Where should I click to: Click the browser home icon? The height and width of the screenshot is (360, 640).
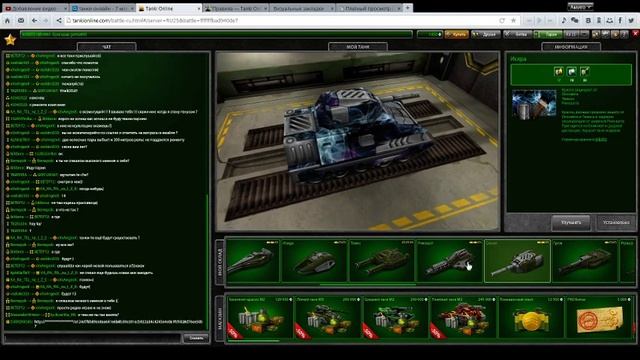(7, 20)
